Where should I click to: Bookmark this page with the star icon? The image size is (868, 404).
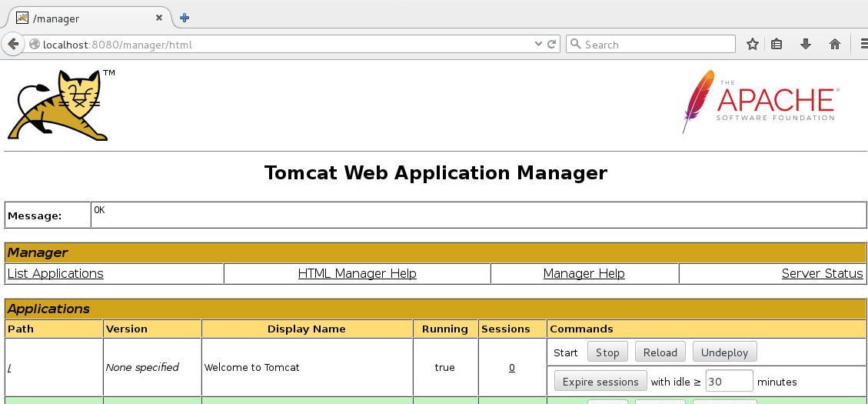point(753,45)
